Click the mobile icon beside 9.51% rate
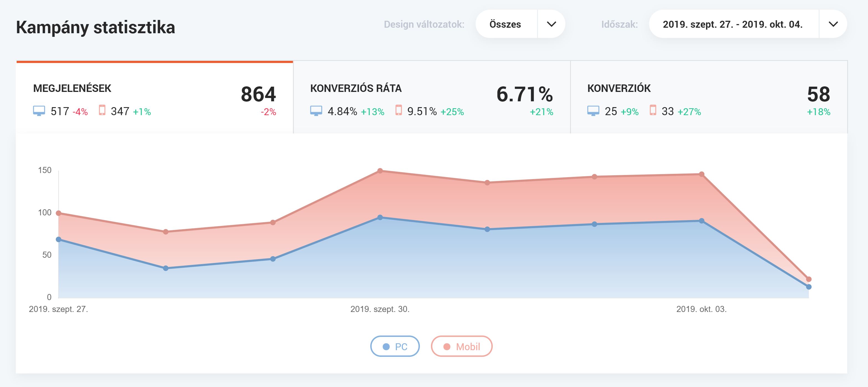 (x=399, y=110)
